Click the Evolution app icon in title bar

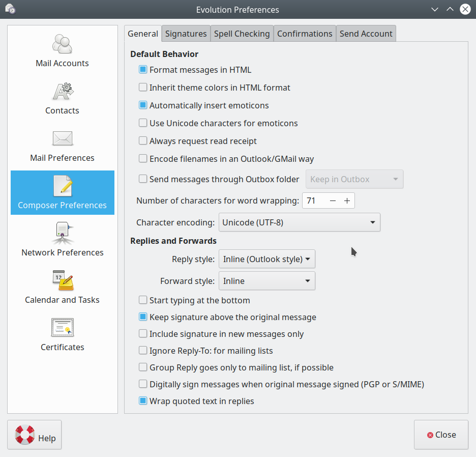[x=10, y=9]
